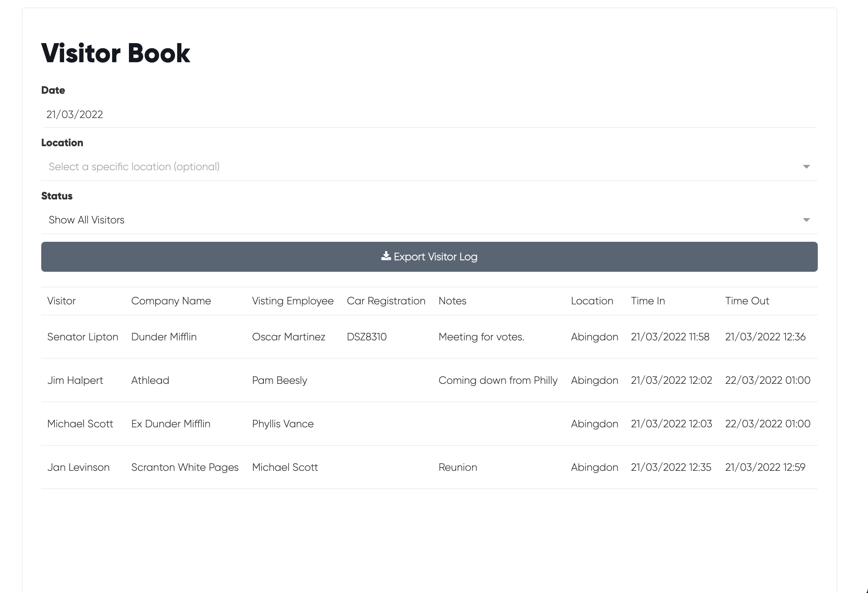868x593 pixels.
Task: Select the Jim Halpert visitor row
Action: [75, 380]
